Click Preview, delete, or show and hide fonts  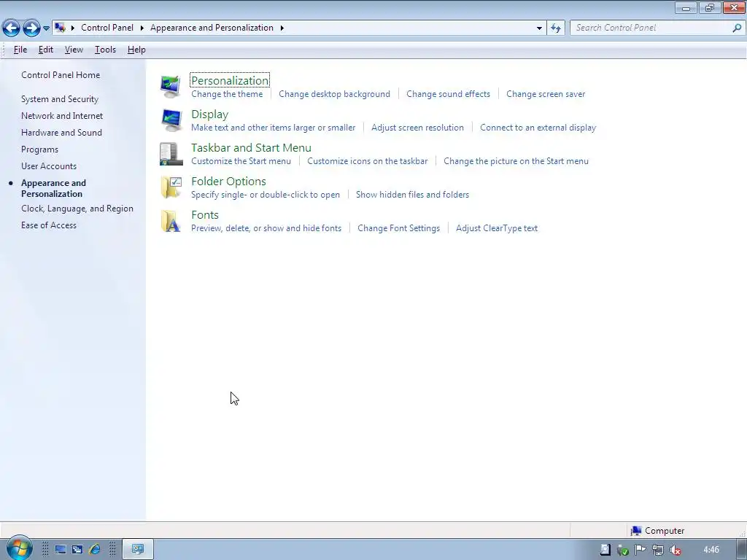(266, 228)
